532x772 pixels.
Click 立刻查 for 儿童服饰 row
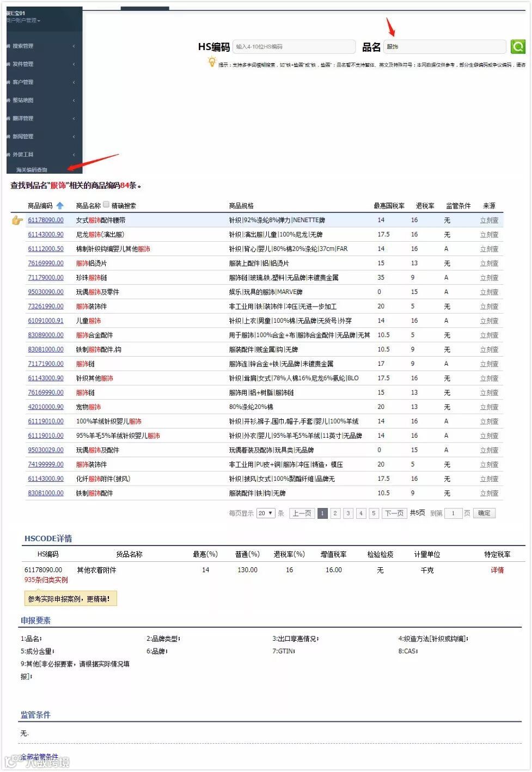489,321
